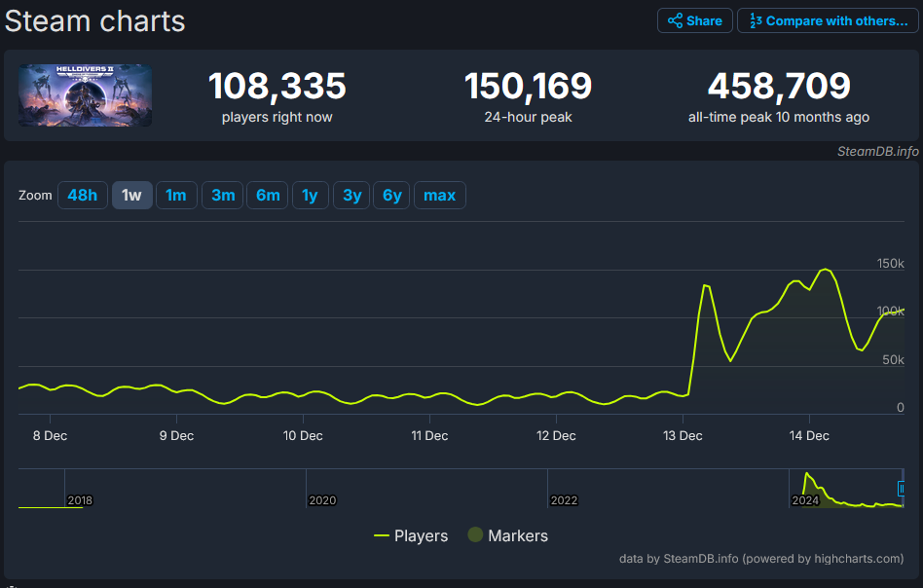Click the 2018 label in the navigator
This screenshot has width=923, height=588.
[80, 500]
